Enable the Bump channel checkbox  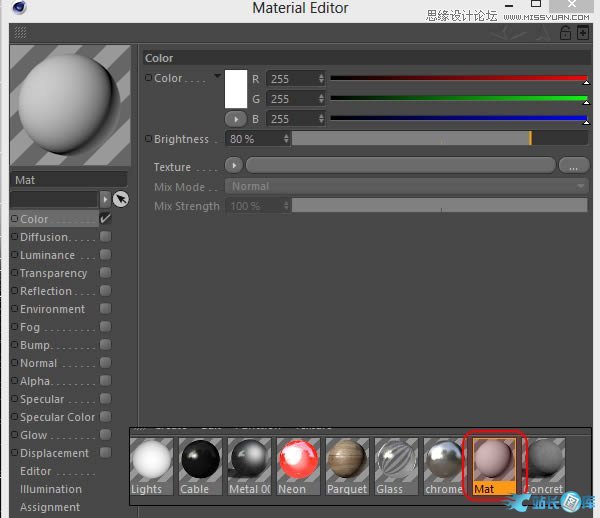105,345
